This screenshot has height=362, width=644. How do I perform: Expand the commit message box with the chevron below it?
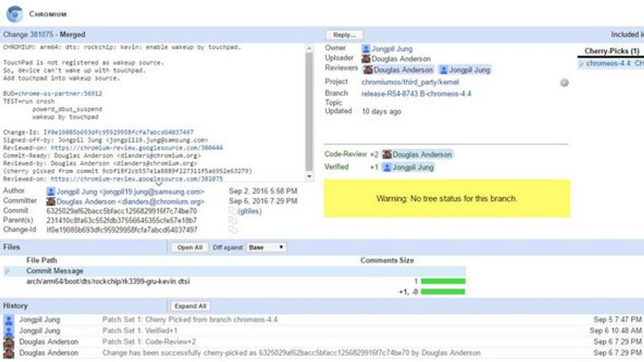[x=159, y=184]
